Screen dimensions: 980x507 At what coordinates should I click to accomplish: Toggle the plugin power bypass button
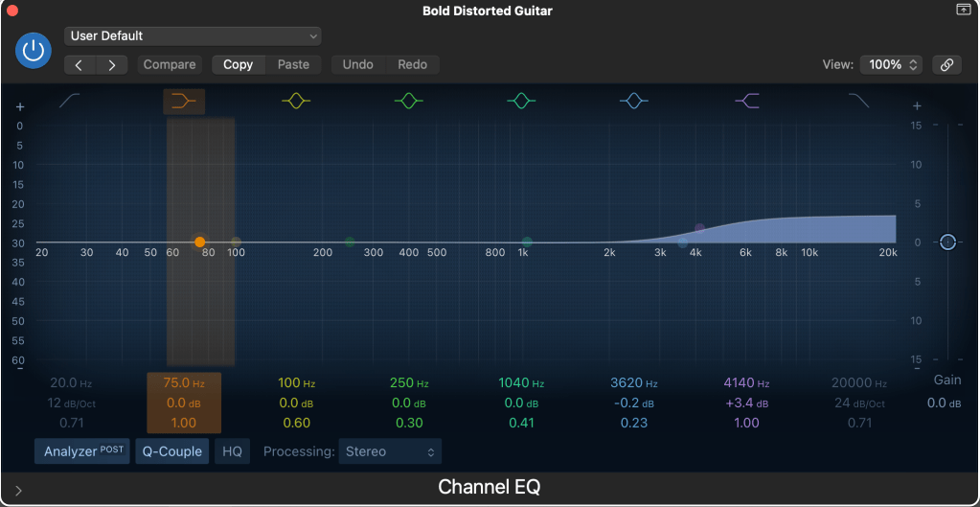tap(34, 51)
